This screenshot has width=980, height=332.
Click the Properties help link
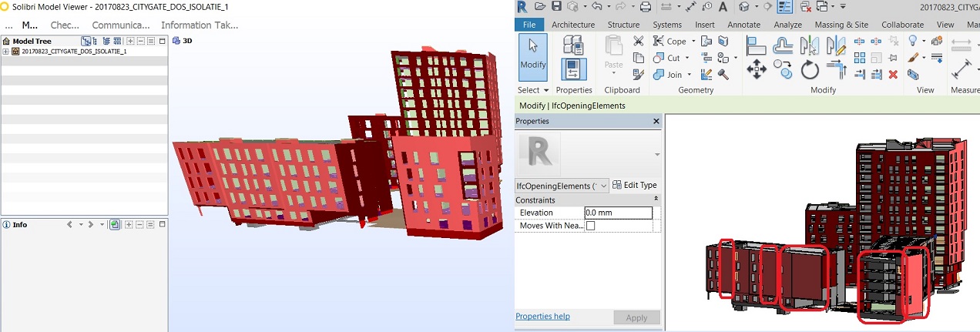(x=542, y=317)
